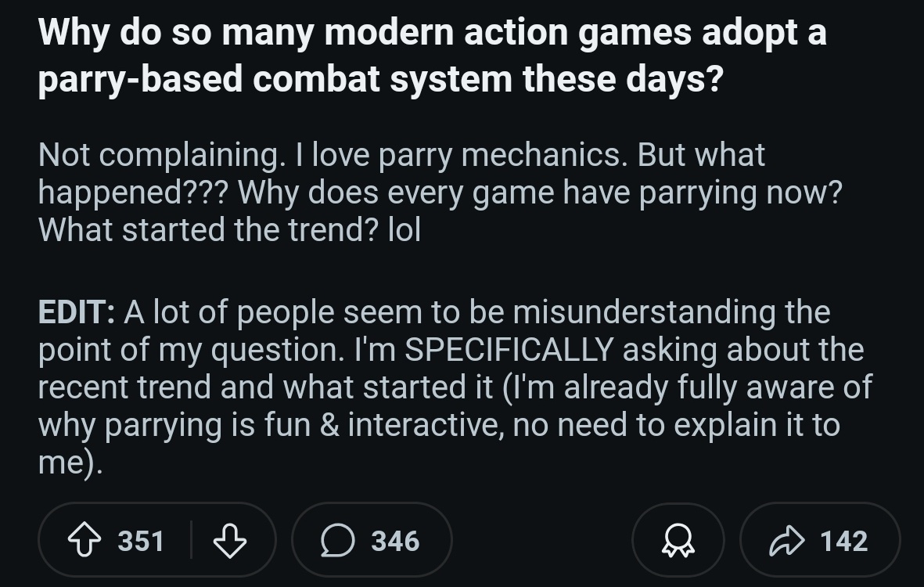The image size is (924, 587).
Task: Click the 'happened???' text in the body
Action: tap(132, 193)
